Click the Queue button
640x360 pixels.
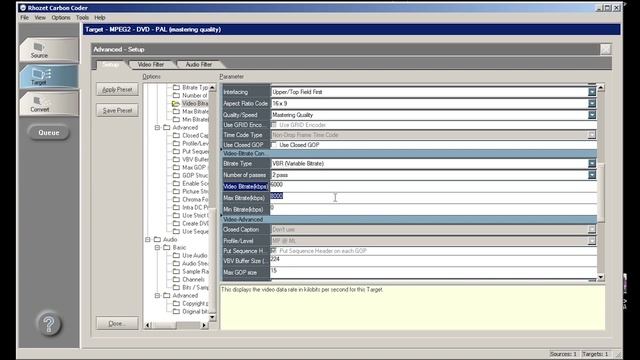click(x=49, y=133)
